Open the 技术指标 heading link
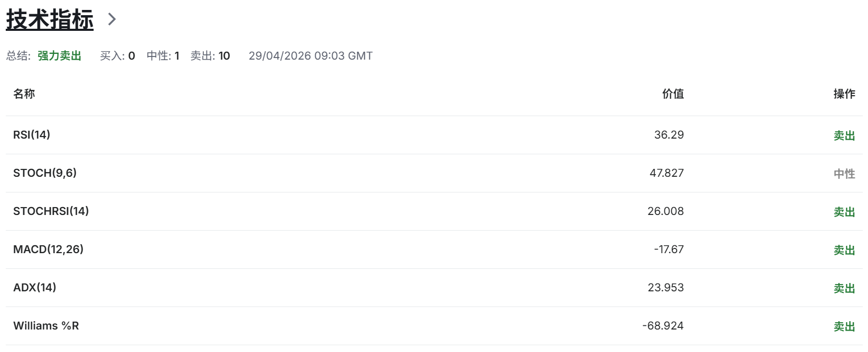Viewport: 868px width, 352px height. click(50, 19)
